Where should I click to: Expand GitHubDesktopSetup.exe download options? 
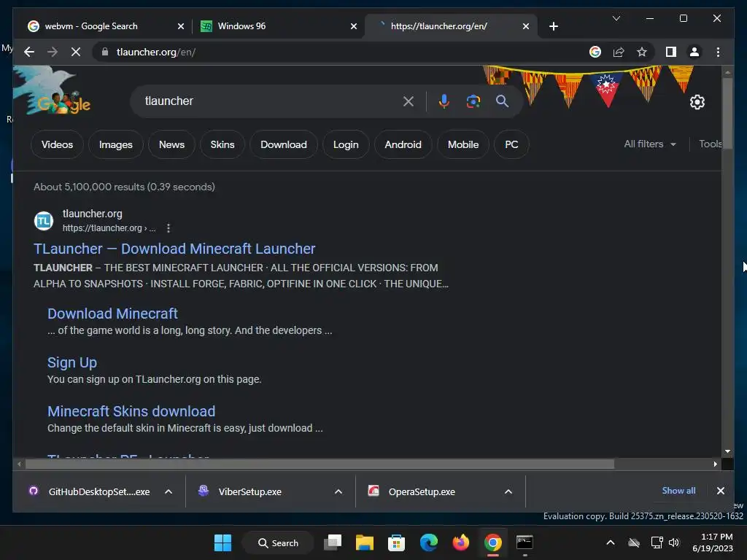[x=169, y=491]
